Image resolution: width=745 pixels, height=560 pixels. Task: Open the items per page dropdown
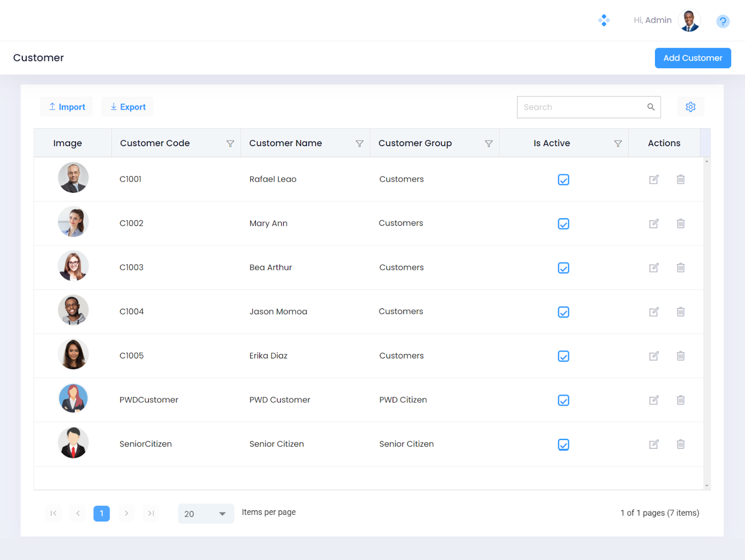(206, 514)
